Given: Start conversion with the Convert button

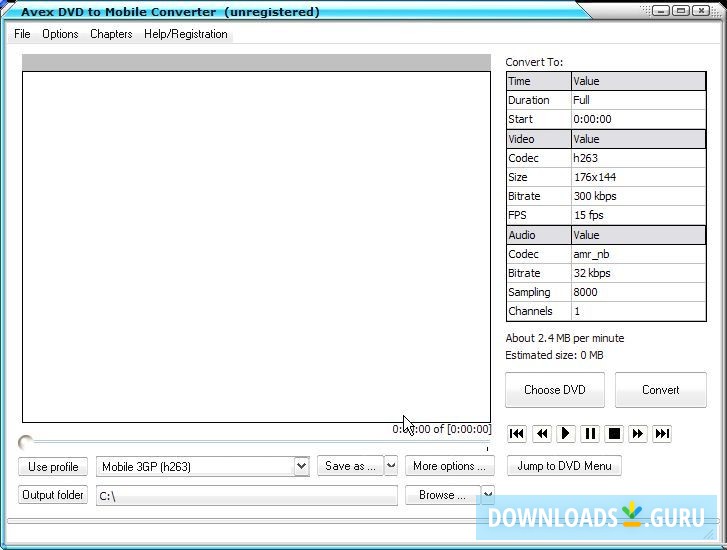Looking at the screenshot, I should point(660,390).
